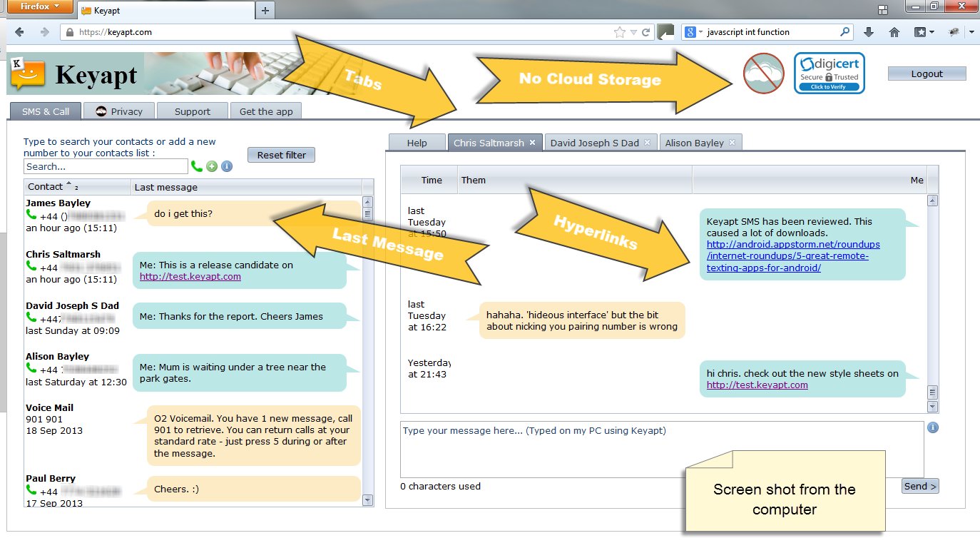Image resolution: width=980 pixels, height=548 pixels.
Task: Open the bookmarks menu dropdown button
Action: click(924, 32)
